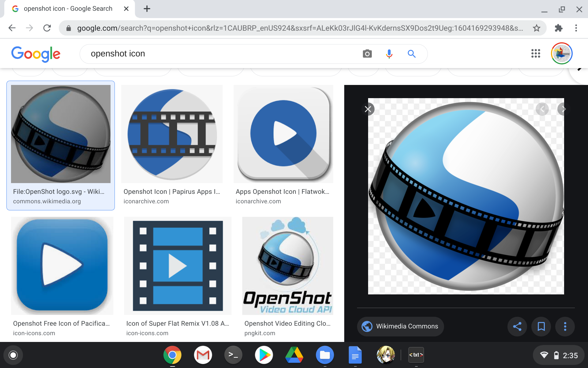The image size is (588, 368).
Task: Open the Google account avatar
Action: 562,53
